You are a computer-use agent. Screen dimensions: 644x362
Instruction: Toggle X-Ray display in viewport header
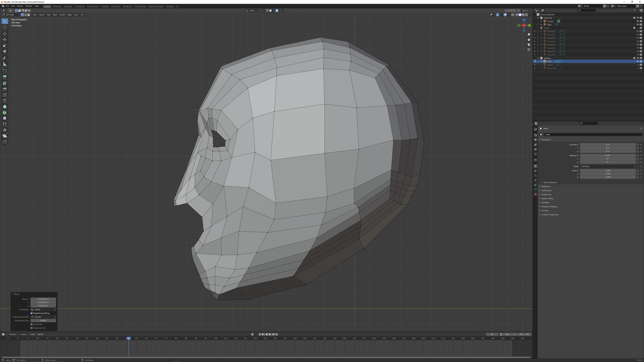(x=513, y=15)
